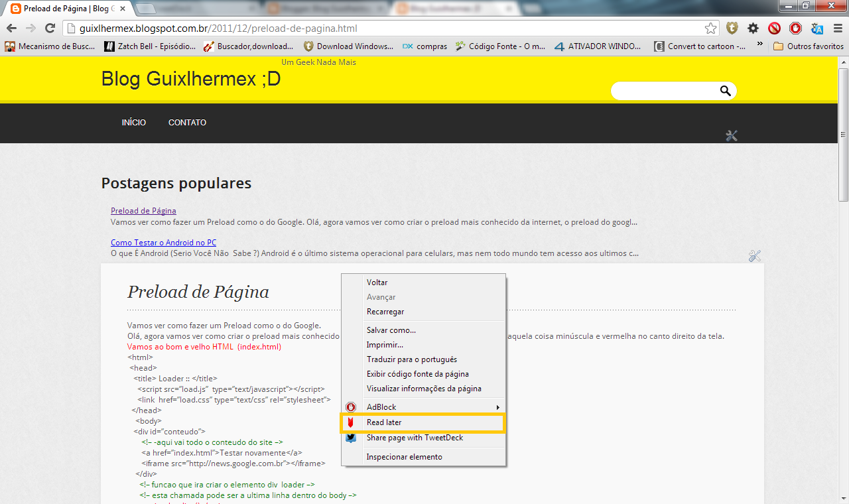Open the Convert to cartoon bookmark

[x=699, y=46]
